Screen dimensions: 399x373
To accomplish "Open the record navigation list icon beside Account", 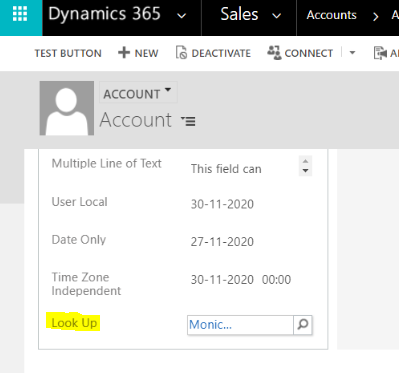I will 188,121.
